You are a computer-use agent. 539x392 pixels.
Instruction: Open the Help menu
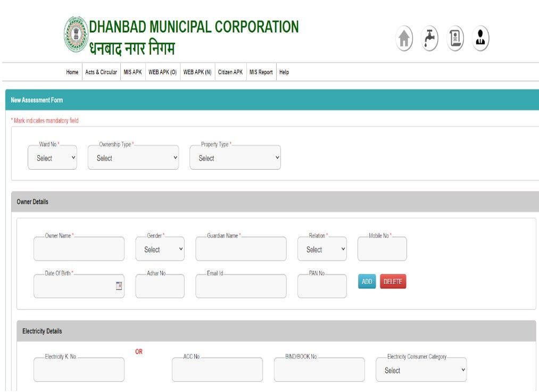click(x=284, y=72)
